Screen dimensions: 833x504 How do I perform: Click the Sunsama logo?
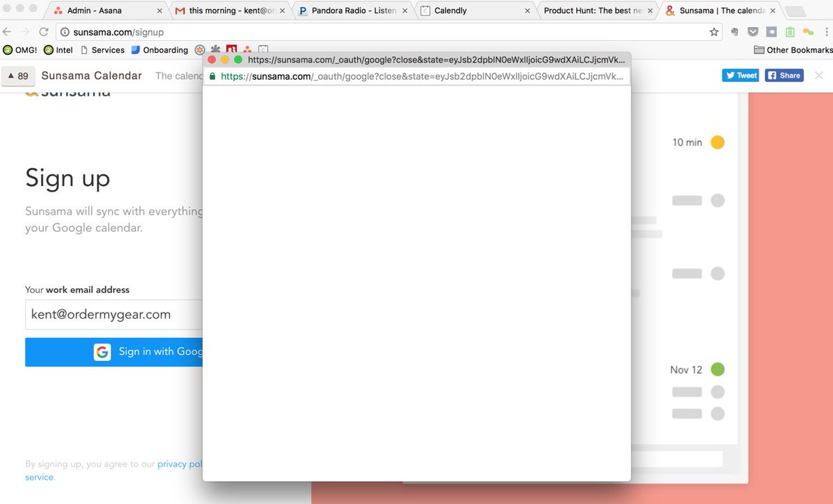point(68,92)
